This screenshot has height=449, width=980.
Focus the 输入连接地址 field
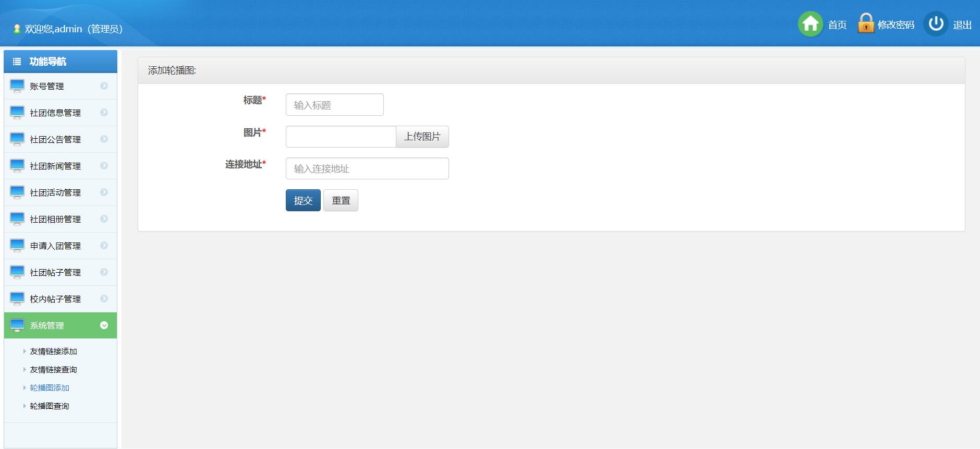367,168
